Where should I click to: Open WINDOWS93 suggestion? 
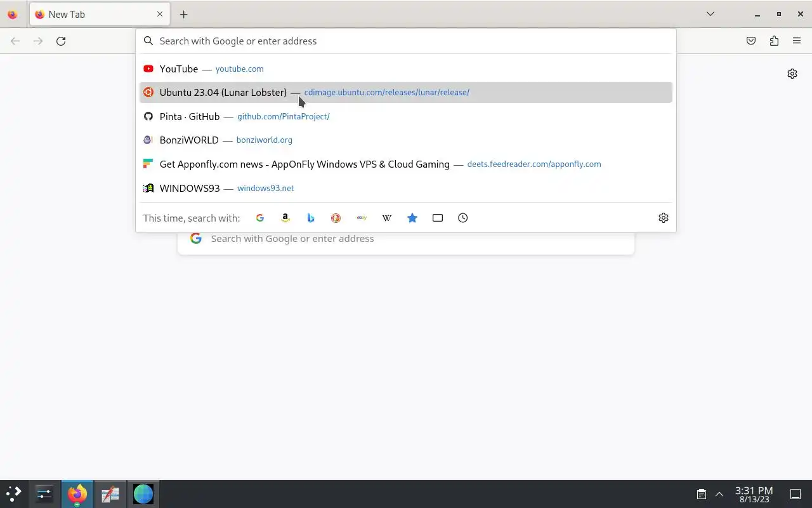[x=406, y=188]
